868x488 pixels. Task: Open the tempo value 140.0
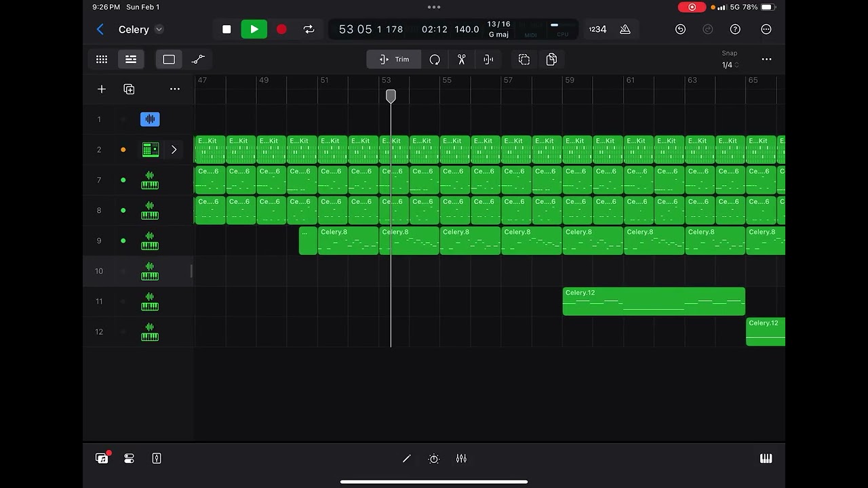tap(467, 29)
